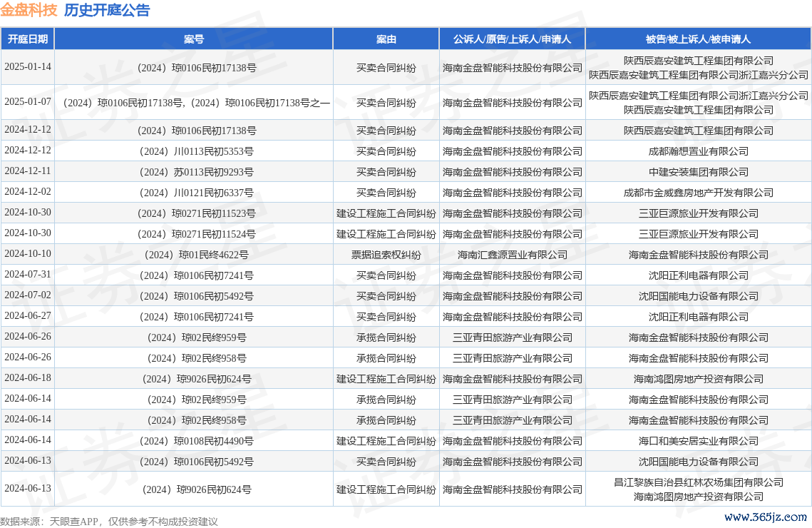Click the 金盘科技 title text
Viewport: 812px width, 528px height.
coord(29,11)
